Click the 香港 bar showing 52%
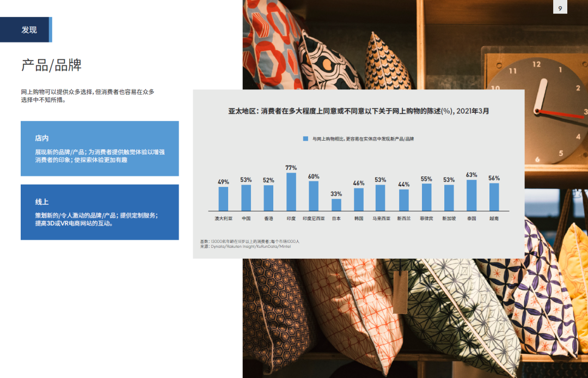This screenshot has height=378, width=588. coord(268,198)
